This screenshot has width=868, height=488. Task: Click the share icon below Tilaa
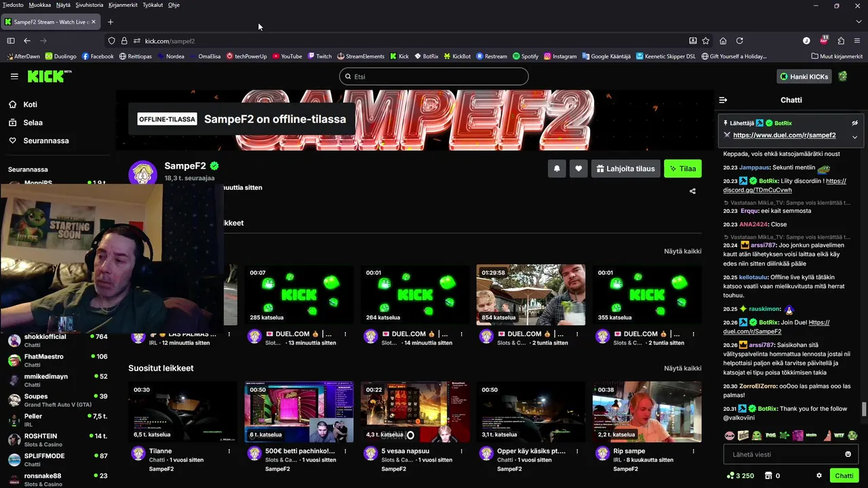pyautogui.click(x=692, y=191)
